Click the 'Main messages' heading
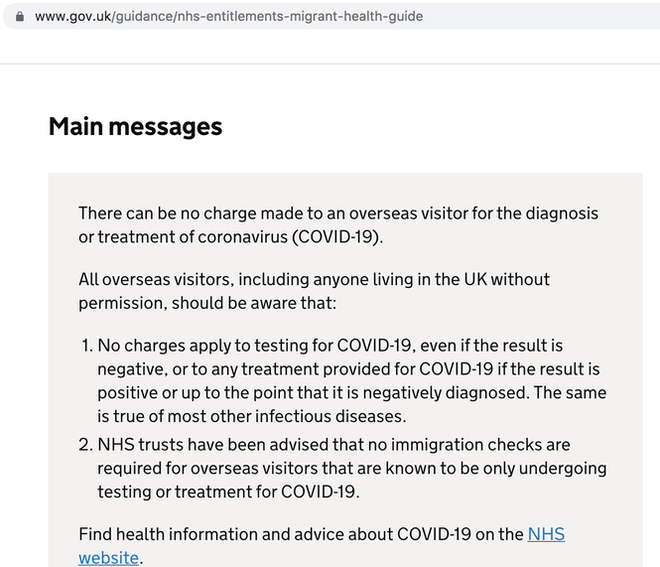Viewport: 660px width, 567px height. click(x=135, y=127)
